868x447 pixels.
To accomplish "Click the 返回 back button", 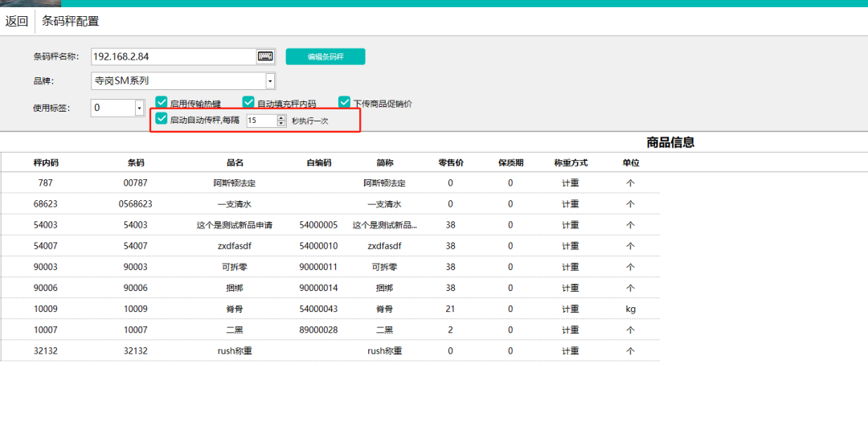I will (x=17, y=21).
